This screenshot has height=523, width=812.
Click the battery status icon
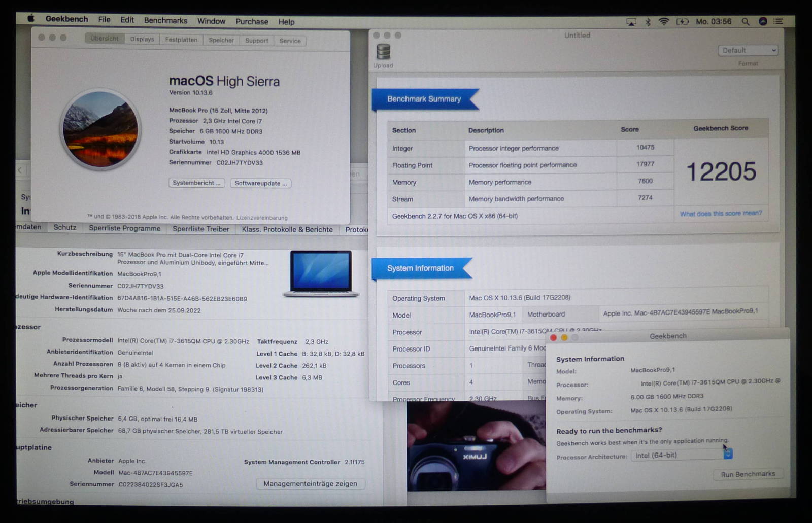[682, 22]
